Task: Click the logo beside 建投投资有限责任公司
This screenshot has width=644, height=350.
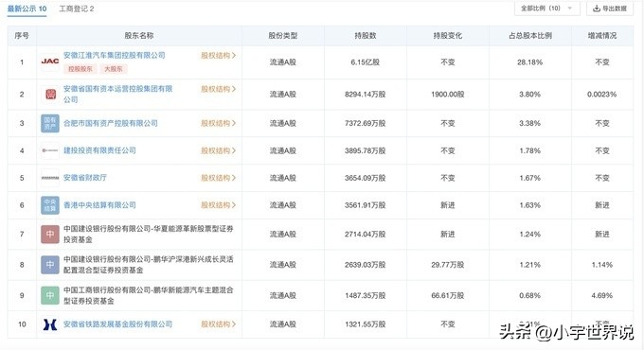Action: [50, 150]
